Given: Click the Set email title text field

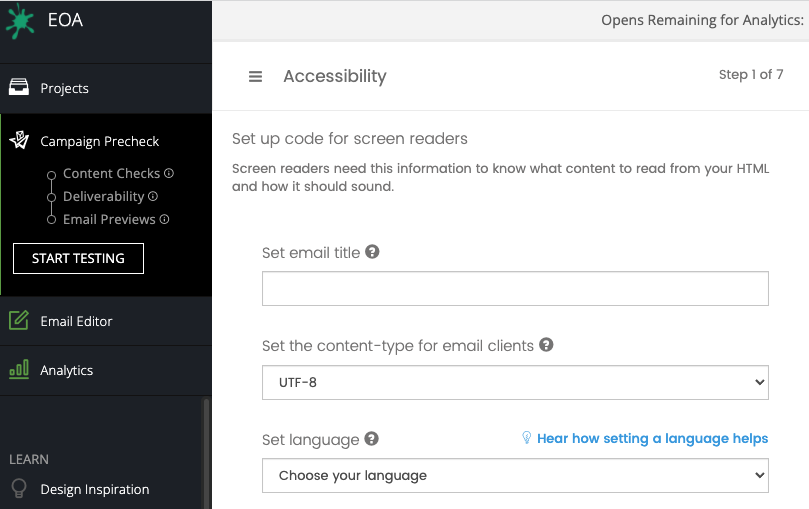Looking at the screenshot, I should (515, 288).
